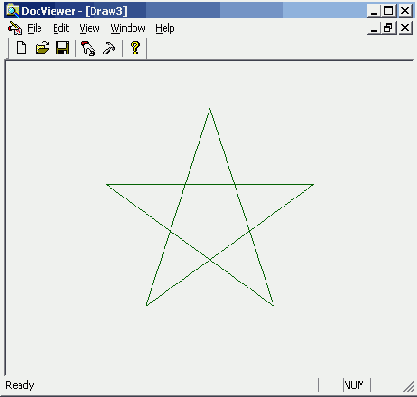
Task: Click the New document toolbar icon
Action: point(22,48)
